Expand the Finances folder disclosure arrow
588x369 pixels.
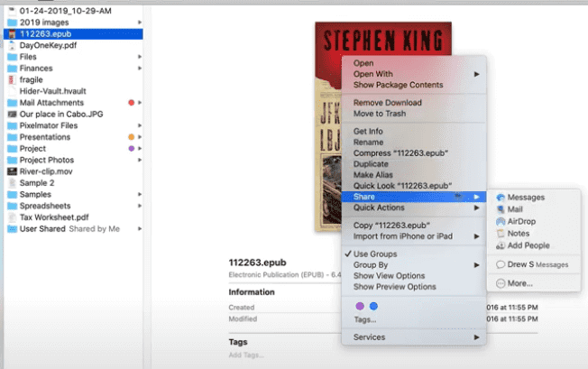pyautogui.click(x=139, y=68)
